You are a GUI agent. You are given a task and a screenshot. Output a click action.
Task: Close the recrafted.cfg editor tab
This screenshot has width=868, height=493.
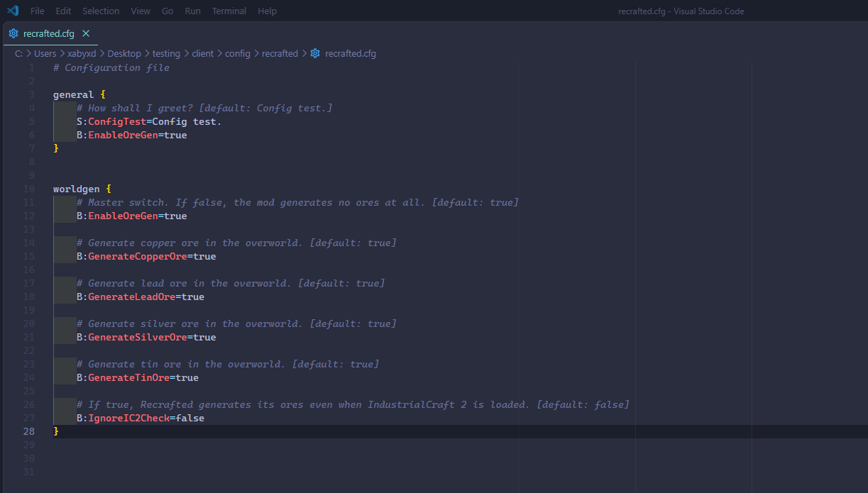tap(86, 33)
